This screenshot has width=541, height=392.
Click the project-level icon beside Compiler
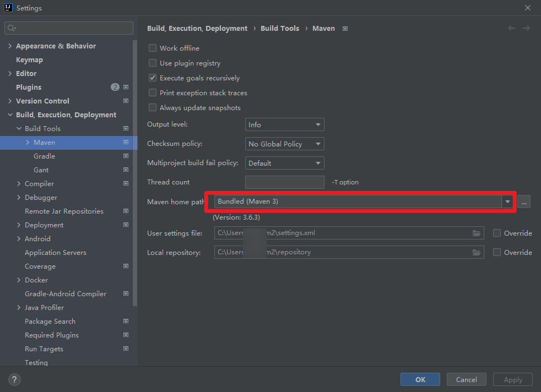coord(126,184)
